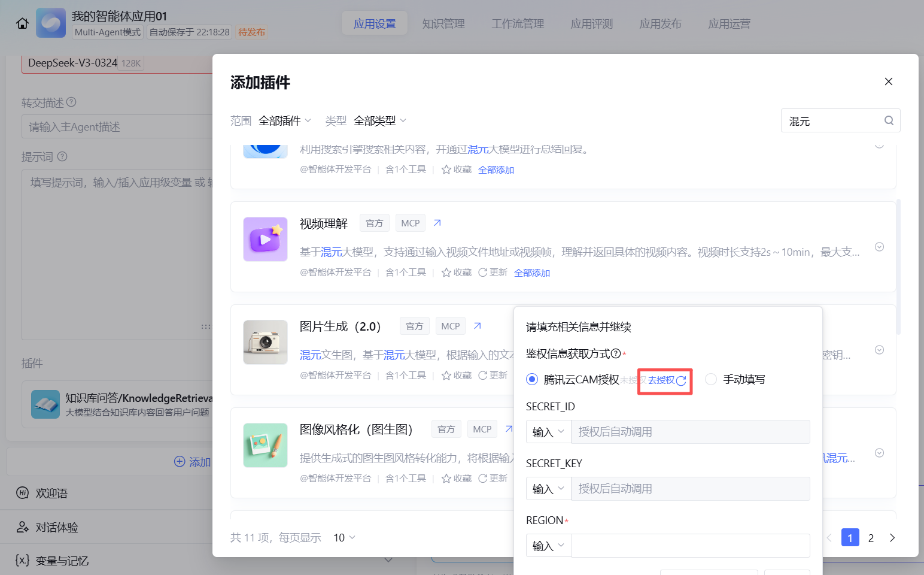Open the 类型 全部类型 dropdown
924x575 pixels.
[x=380, y=120]
